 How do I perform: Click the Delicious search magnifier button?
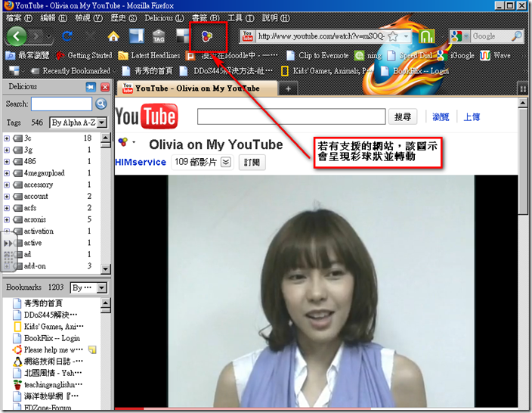[x=101, y=104]
